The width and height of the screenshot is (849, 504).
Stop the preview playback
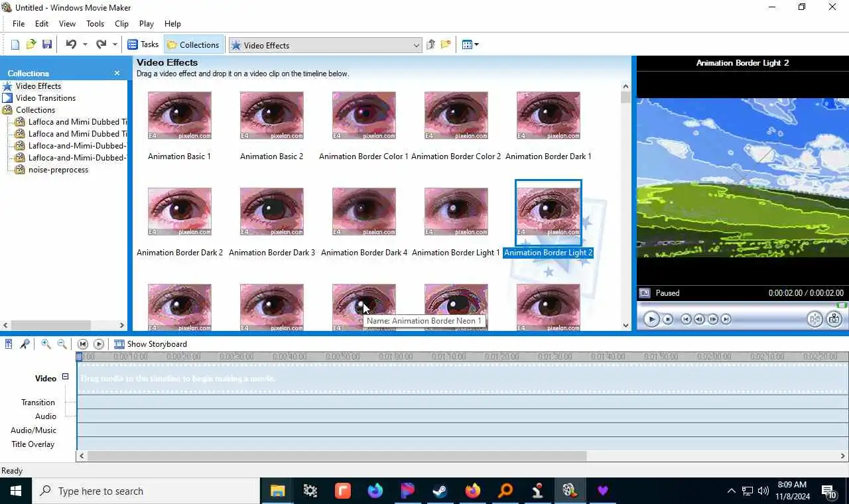(x=668, y=319)
